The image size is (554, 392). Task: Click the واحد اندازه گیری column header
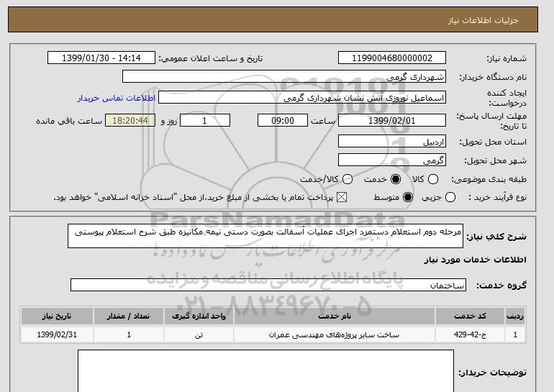(199, 316)
